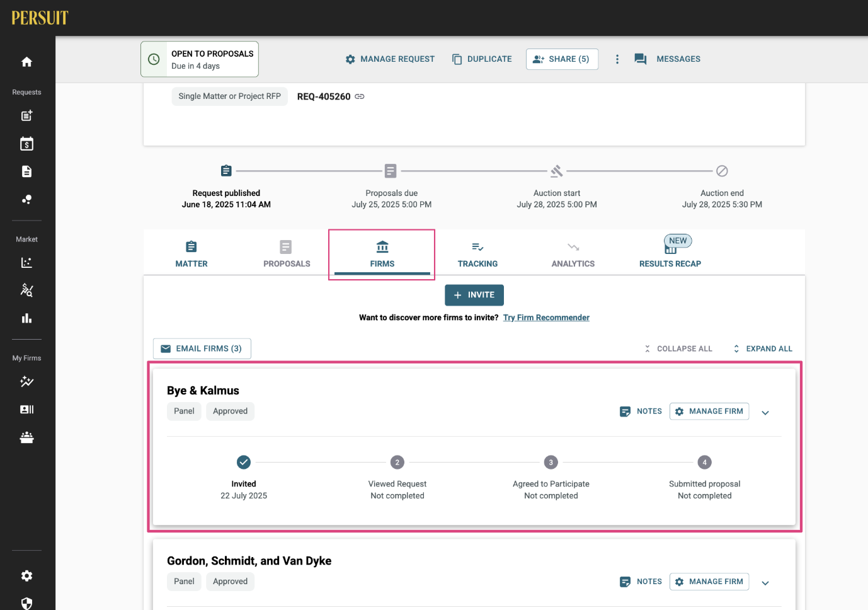868x610 pixels.
Task: Click the new request icon in sidebar
Action: click(x=26, y=115)
